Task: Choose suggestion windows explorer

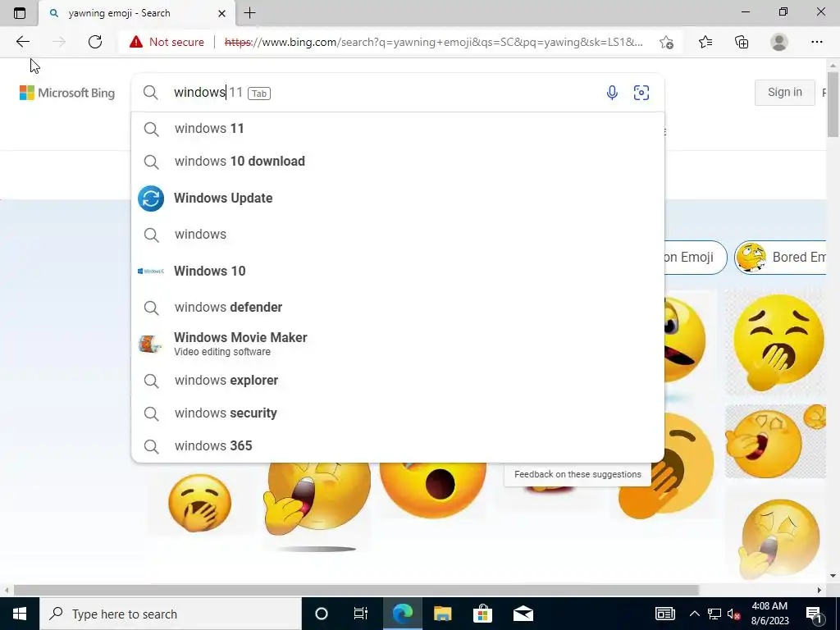Action: point(398,381)
